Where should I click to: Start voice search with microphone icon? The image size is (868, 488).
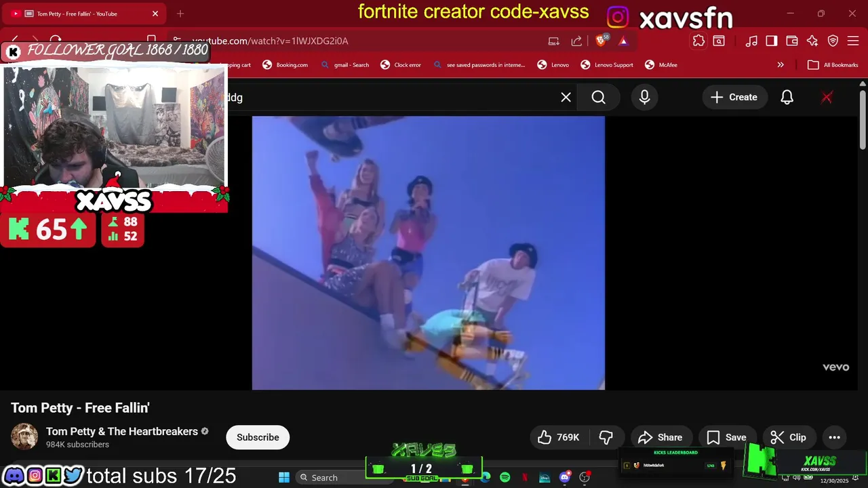click(x=644, y=98)
